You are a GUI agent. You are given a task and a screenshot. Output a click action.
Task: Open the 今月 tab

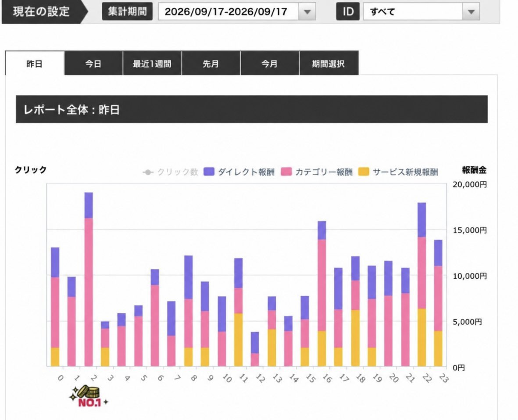point(270,64)
